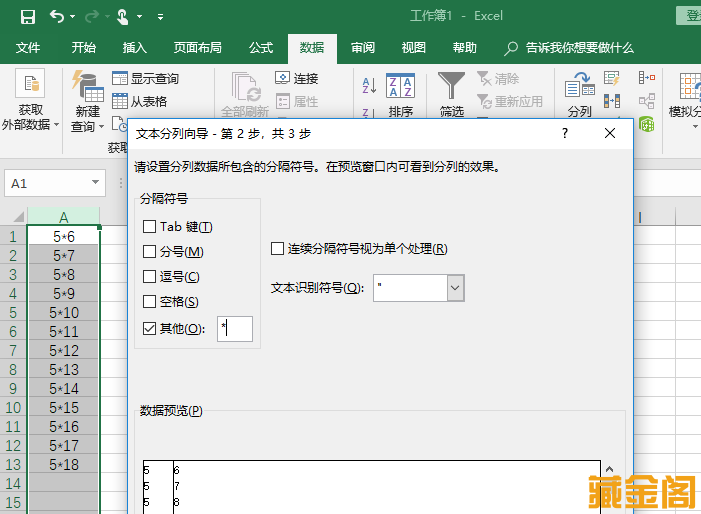Click the 筛选 funnel icon

click(x=452, y=85)
